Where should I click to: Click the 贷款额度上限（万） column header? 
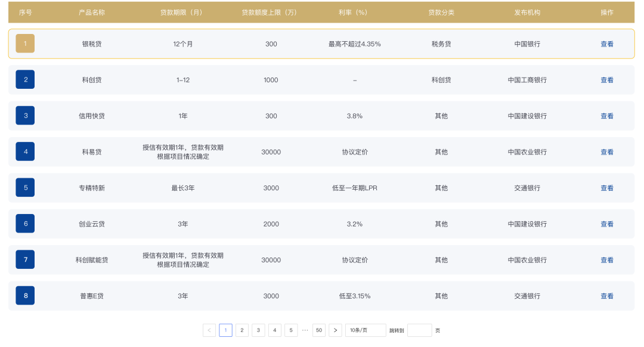271,13
